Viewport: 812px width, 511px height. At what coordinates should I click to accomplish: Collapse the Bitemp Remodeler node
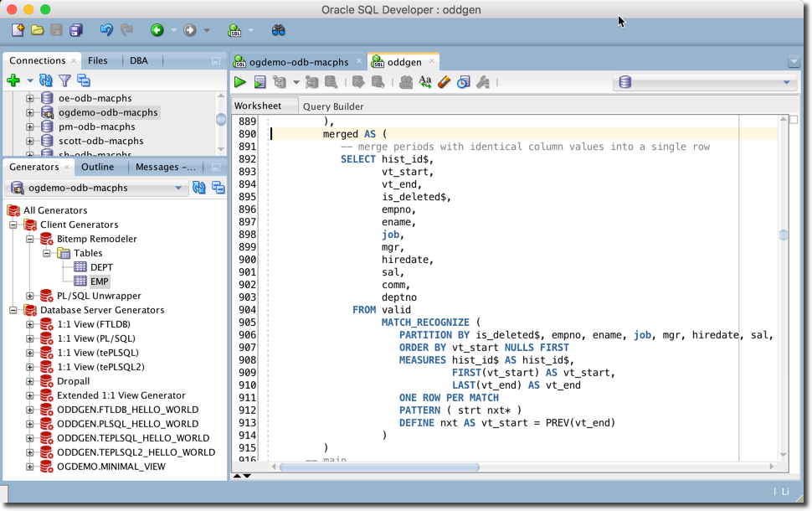[x=30, y=239]
